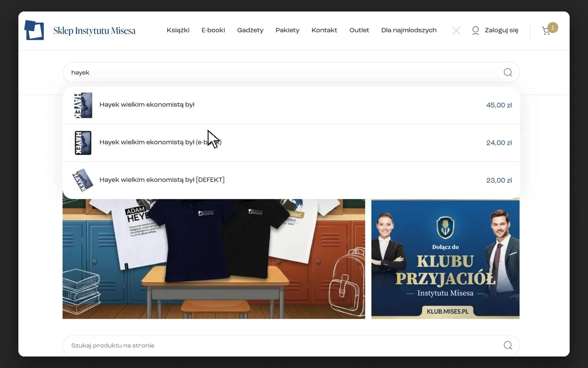Navigate to Kontakt page
The image size is (588, 368).
(324, 30)
